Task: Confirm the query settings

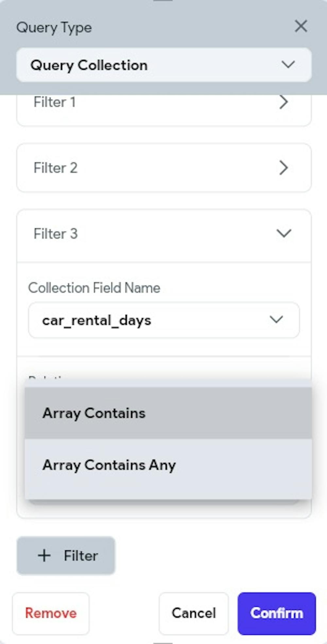Action: 277,613
